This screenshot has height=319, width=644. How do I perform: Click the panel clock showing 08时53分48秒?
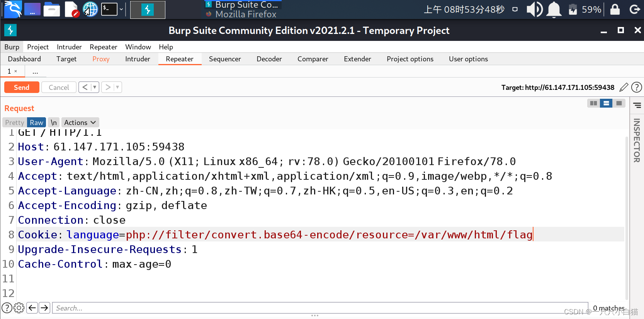(x=464, y=9)
